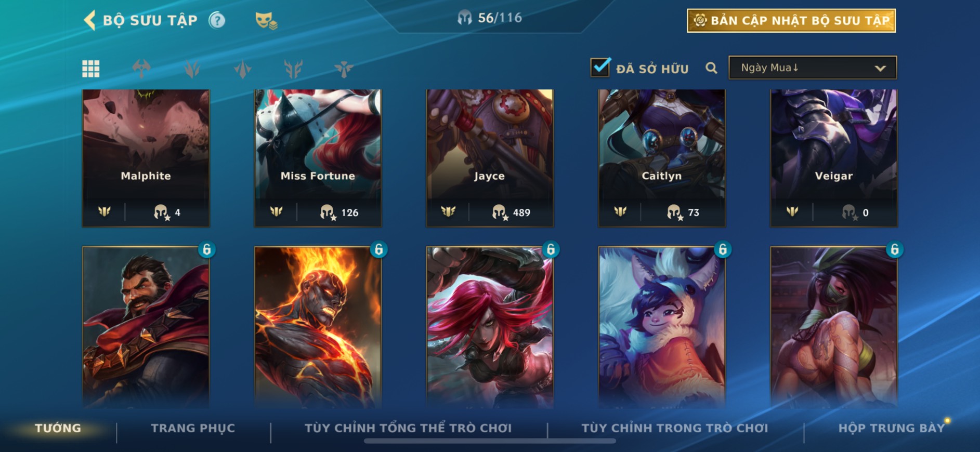Viewport: 980px width, 452px height.
Task: Filter champions by the last role icon
Action: coord(344,69)
